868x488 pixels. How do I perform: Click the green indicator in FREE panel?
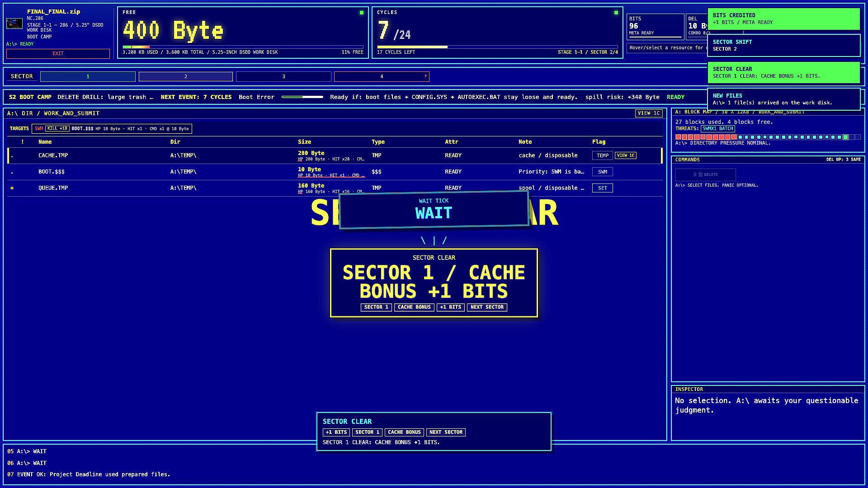362,13
